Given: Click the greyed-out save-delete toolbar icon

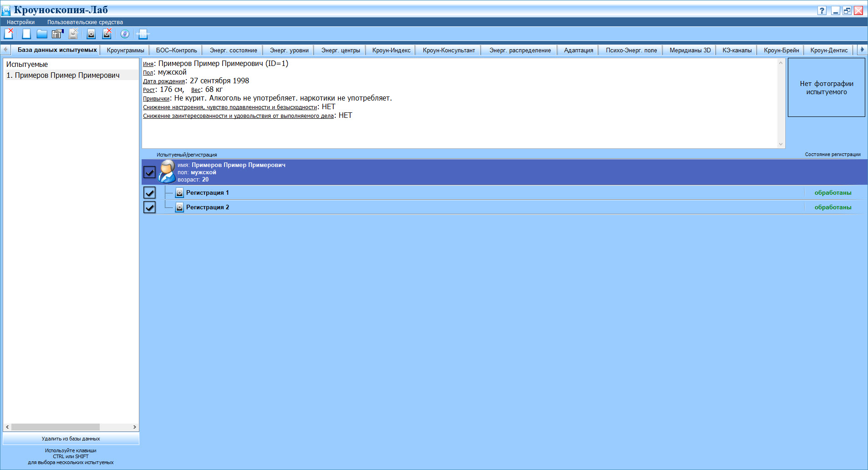Looking at the screenshot, I should tap(73, 34).
